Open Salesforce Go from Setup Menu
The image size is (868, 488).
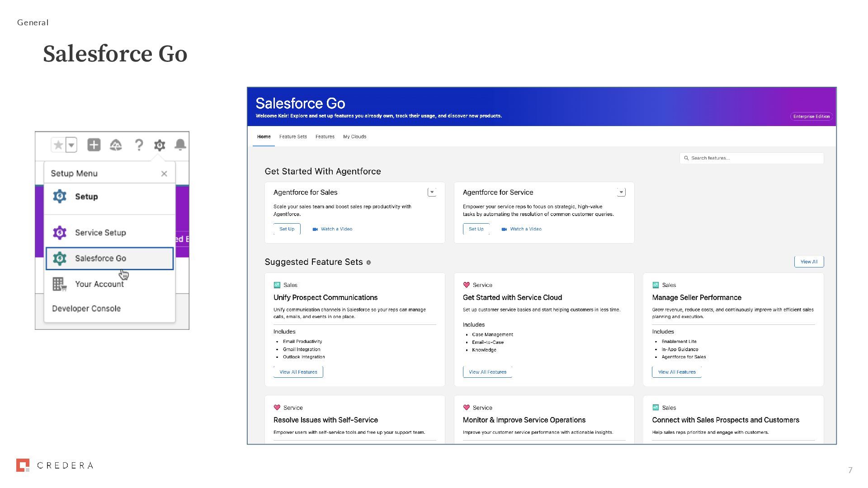click(x=100, y=258)
